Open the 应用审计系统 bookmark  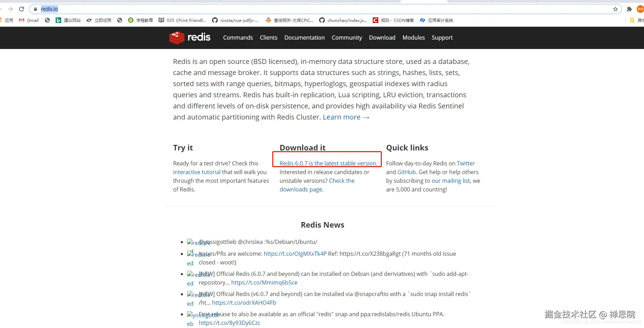pos(436,20)
